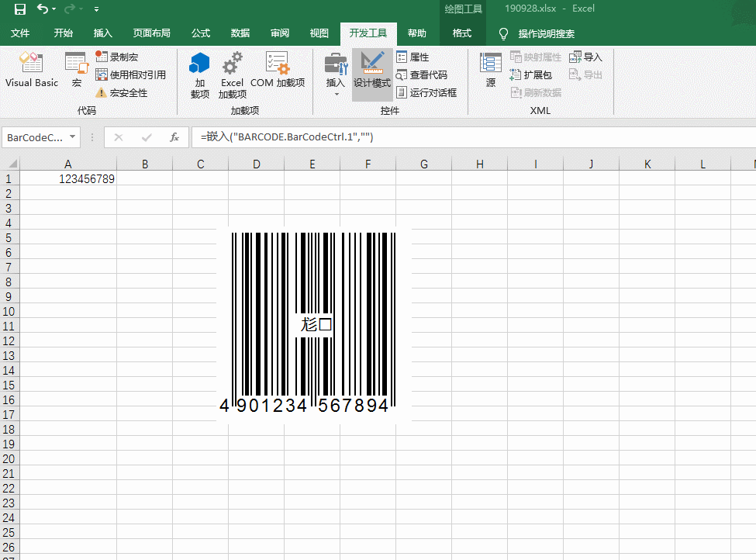Image resolution: width=756 pixels, height=560 pixels.
Task: Switch to the 开始 ribbon tab
Action: click(x=63, y=33)
